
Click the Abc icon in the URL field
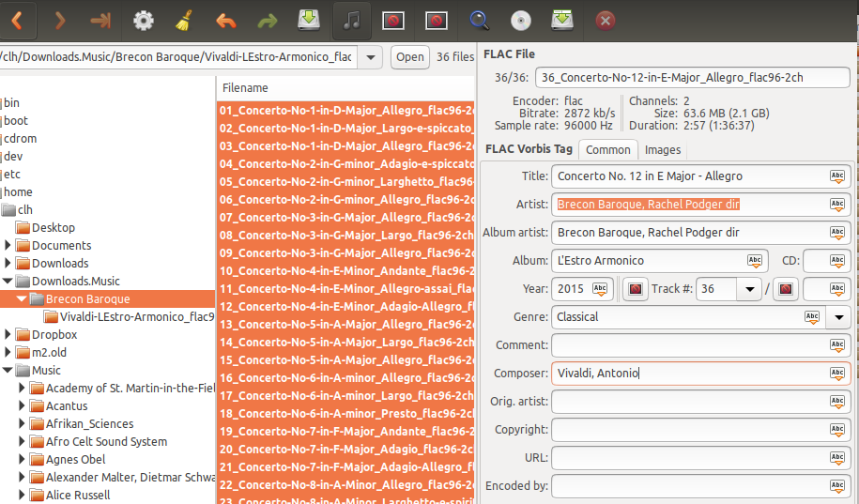click(837, 458)
